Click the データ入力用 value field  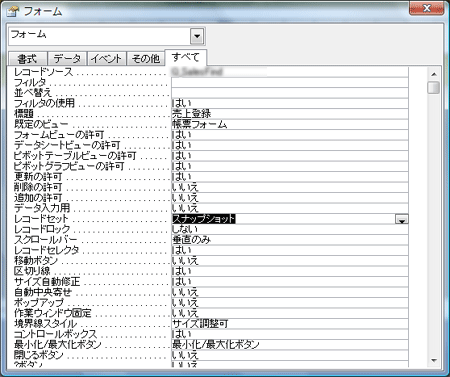pos(290,208)
